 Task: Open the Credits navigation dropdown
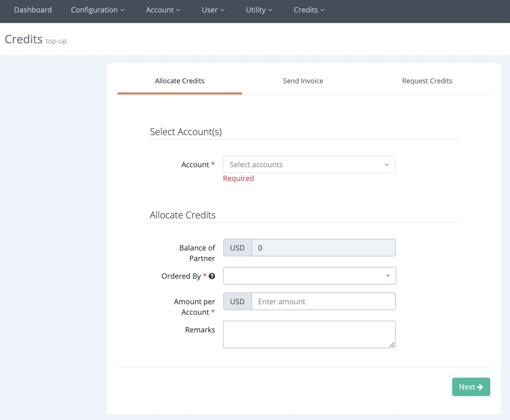[309, 10]
